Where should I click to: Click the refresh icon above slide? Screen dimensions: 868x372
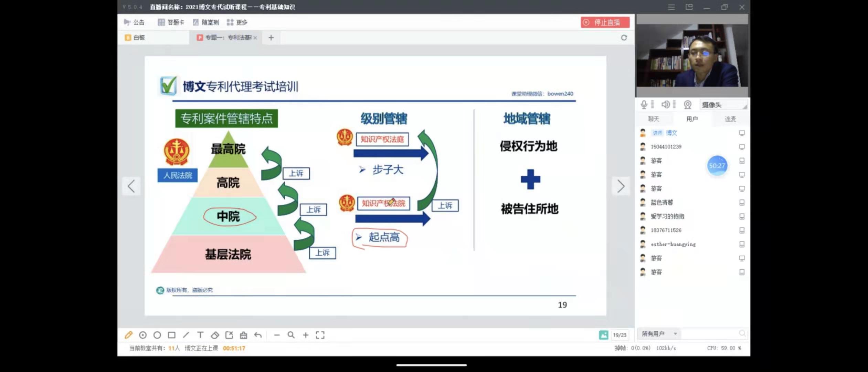(624, 38)
